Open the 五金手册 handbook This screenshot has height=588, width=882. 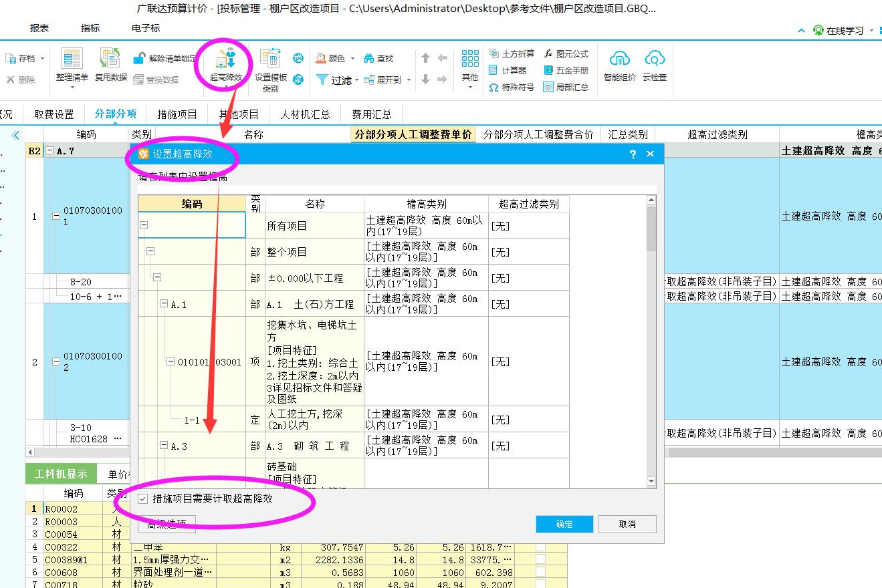[x=566, y=70]
